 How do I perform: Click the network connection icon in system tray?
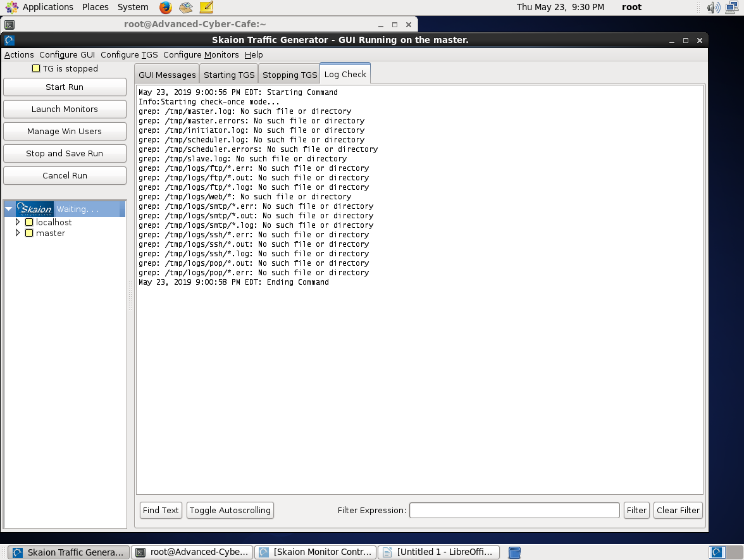pyautogui.click(x=732, y=7)
